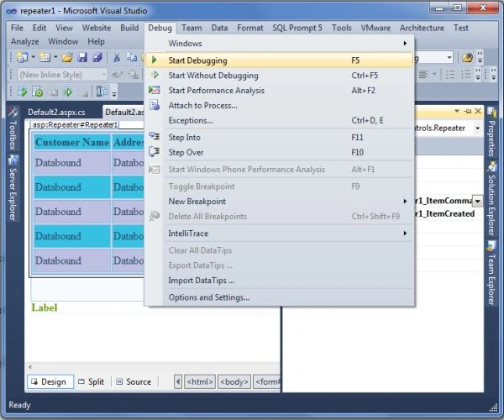Click the <body> tag navigator button
The height and width of the screenshot is (420, 504).
[234, 381]
